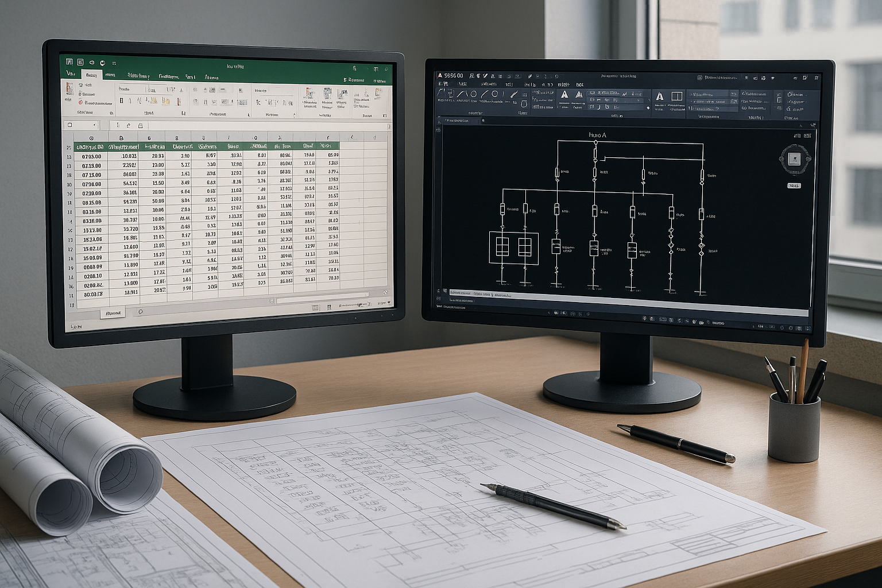
Task: Click the large A icon left of the split-rectangle block icon
Action: [x=660, y=96]
